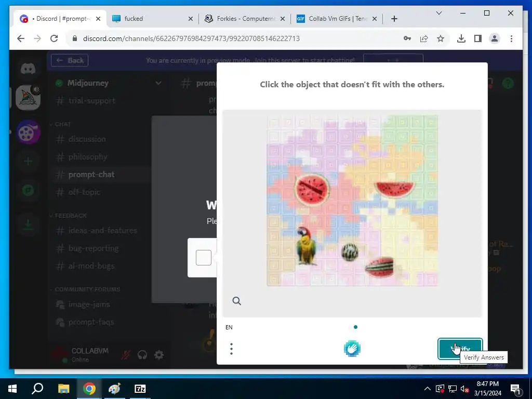
Task: Open Chrome downloads
Action: click(461, 38)
